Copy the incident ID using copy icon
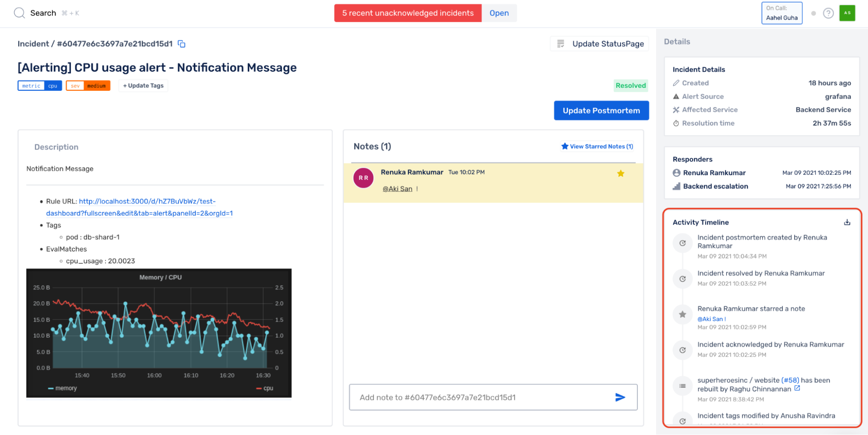This screenshot has width=868, height=435. (182, 44)
